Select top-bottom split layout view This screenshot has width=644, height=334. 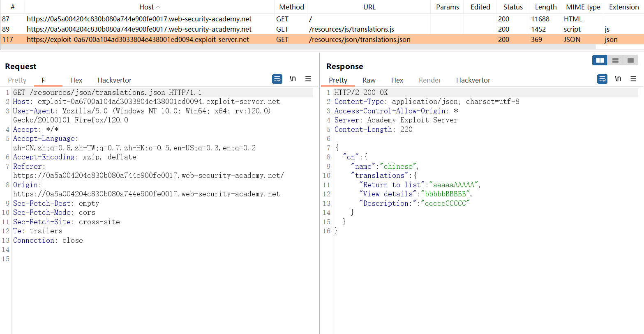point(615,60)
